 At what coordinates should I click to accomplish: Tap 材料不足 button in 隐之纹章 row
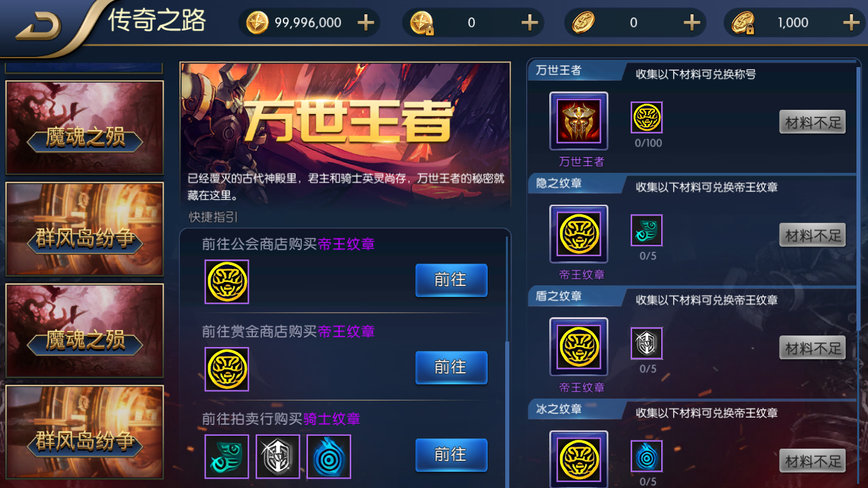[812, 235]
